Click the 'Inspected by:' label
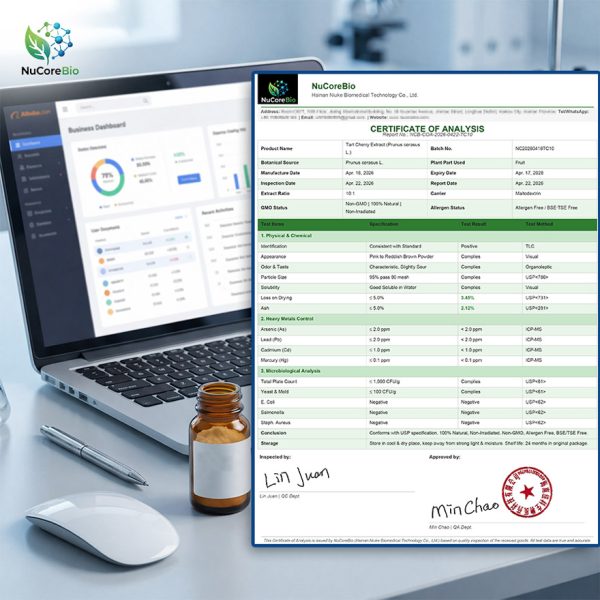Image resolution: width=600 pixels, height=600 pixels. pos(275,457)
